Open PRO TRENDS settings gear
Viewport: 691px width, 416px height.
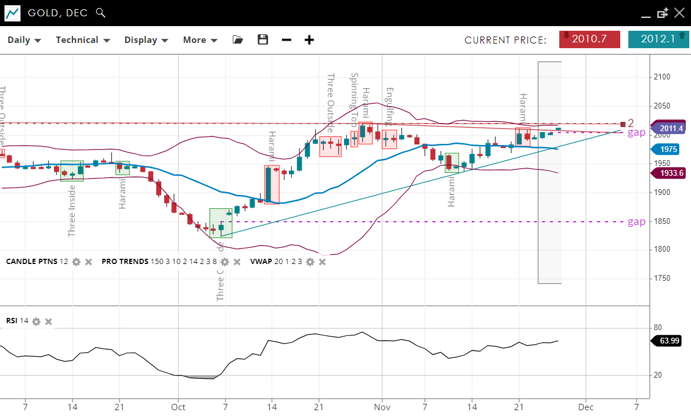click(227, 262)
